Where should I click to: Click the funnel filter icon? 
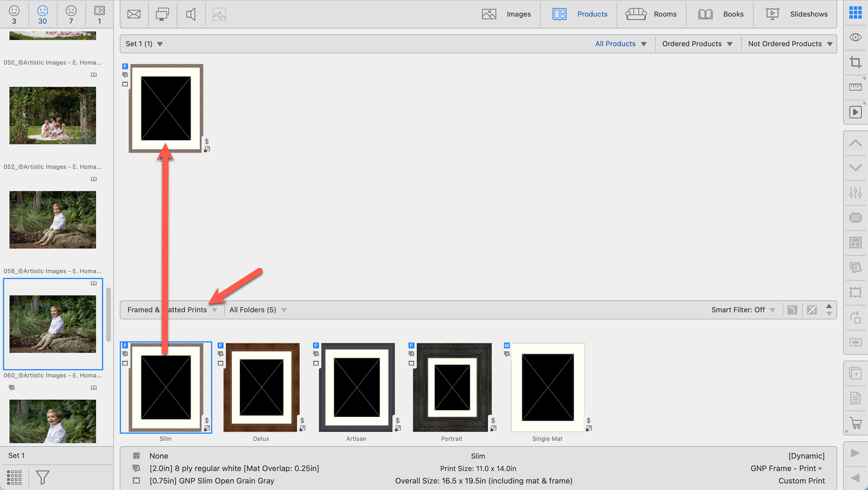click(x=42, y=477)
